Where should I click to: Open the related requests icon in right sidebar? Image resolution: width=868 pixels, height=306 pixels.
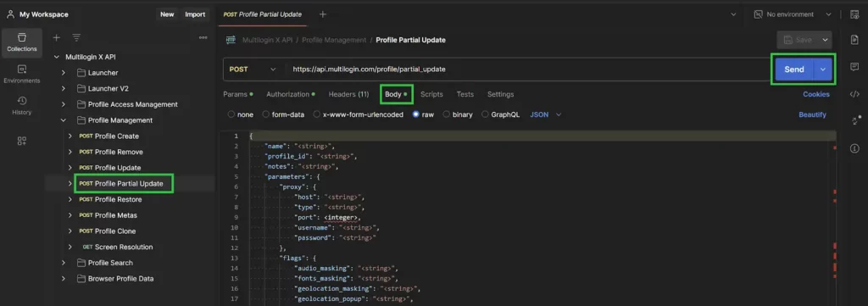tap(854, 120)
